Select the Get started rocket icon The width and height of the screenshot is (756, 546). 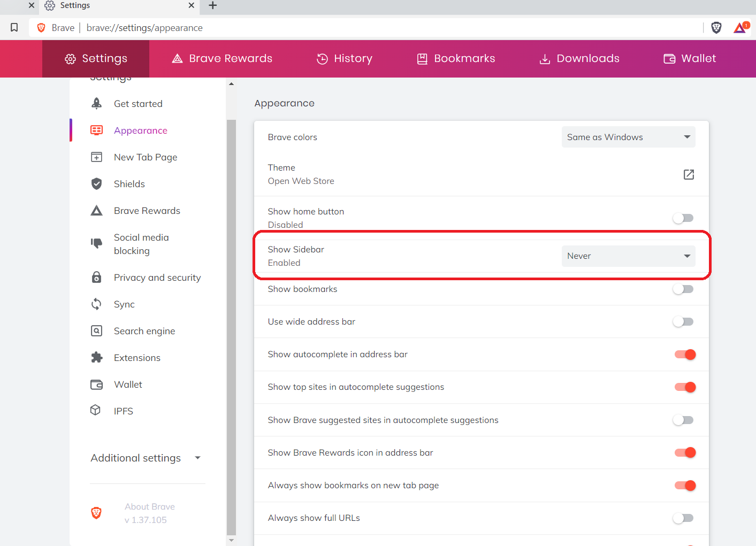96,103
